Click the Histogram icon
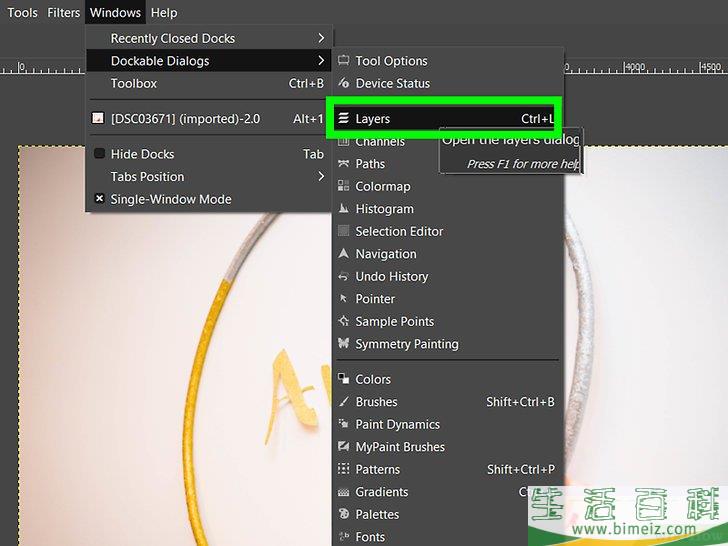Screen dimensions: 728x546 (x=344, y=209)
